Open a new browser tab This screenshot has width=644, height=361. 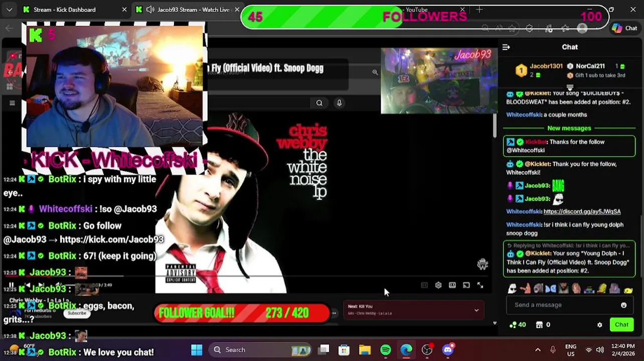pos(479,10)
